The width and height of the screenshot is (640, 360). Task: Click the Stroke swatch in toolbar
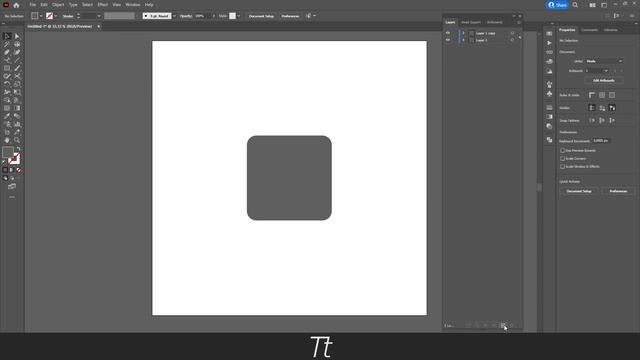[14, 159]
